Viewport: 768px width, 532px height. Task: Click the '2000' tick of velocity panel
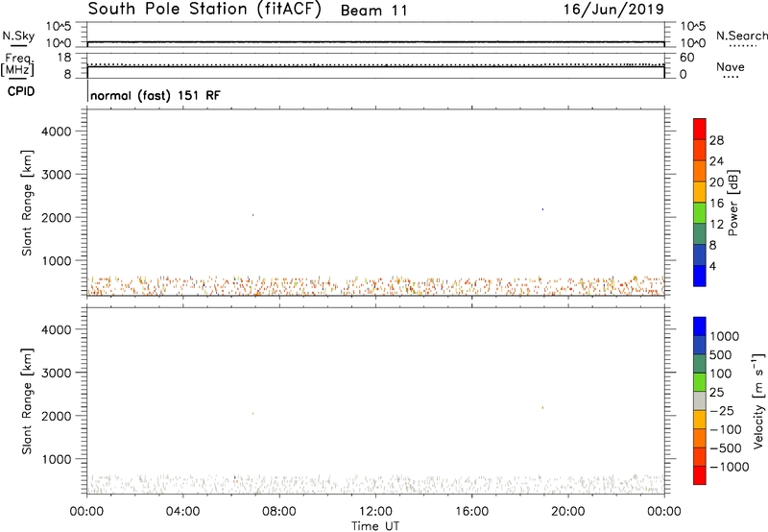point(57,416)
